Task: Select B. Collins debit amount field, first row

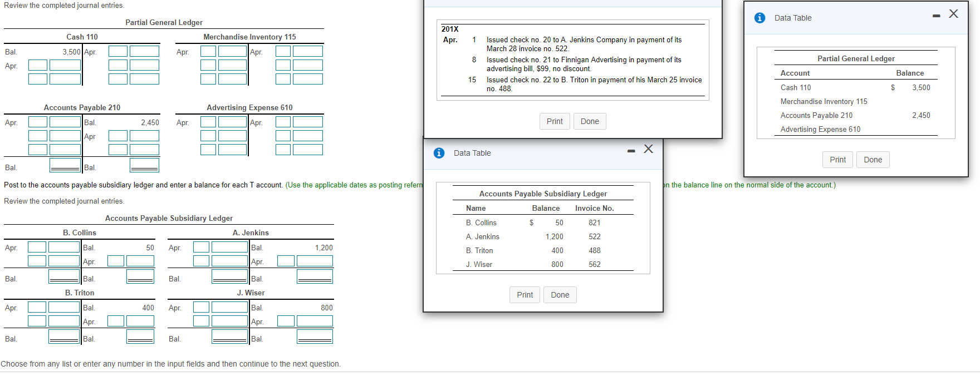Action: click(64, 247)
